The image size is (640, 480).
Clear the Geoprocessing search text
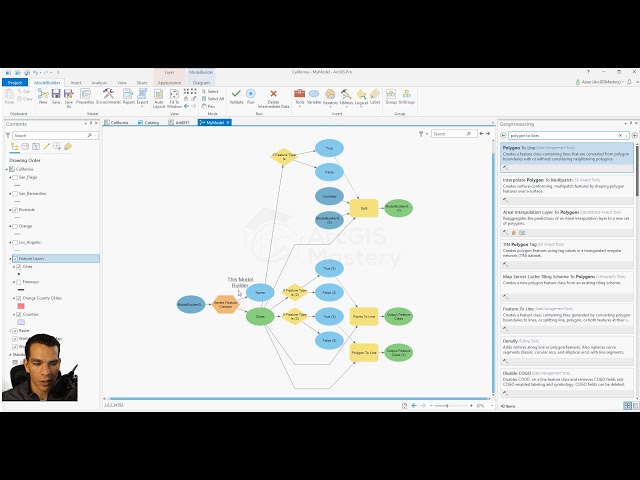coord(620,136)
